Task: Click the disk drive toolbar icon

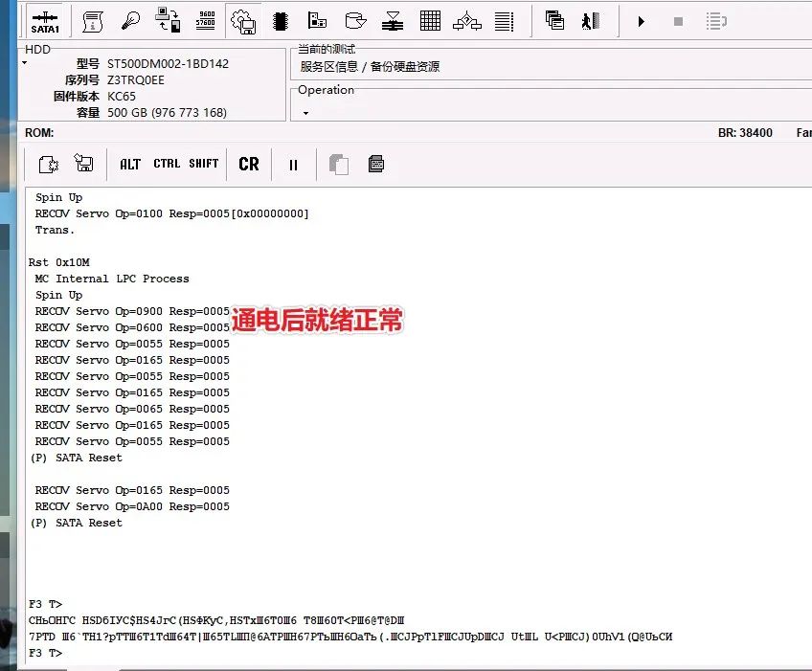Action: point(355,21)
